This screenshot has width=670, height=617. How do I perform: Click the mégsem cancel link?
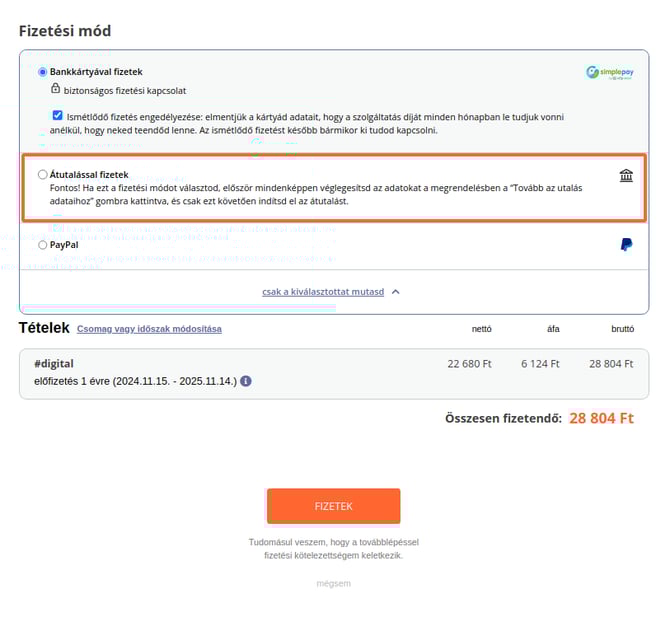point(334,583)
